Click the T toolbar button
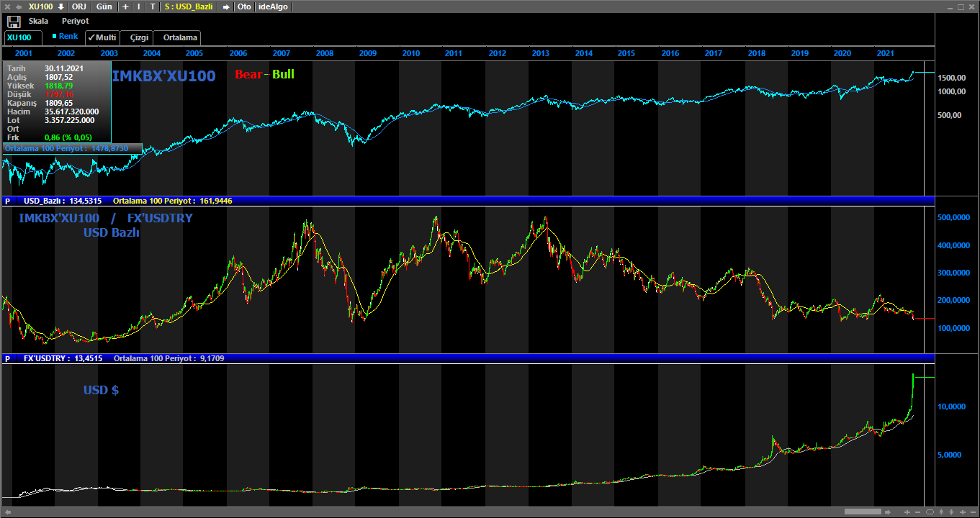 pos(153,6)
